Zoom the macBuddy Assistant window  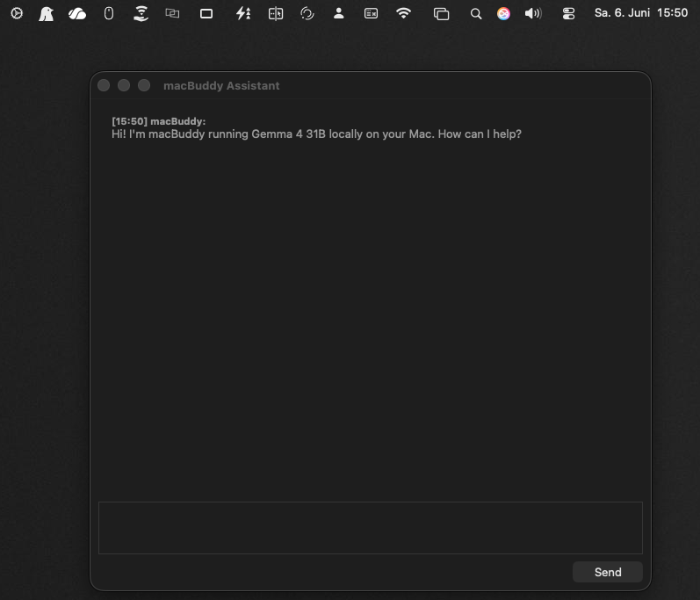coord(144,85)
